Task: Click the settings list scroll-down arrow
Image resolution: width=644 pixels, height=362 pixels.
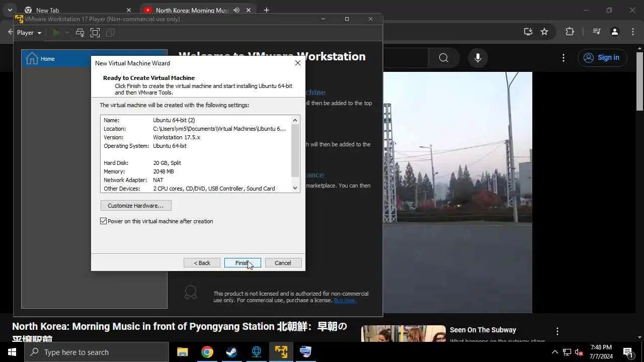Action: coord(295,188)
